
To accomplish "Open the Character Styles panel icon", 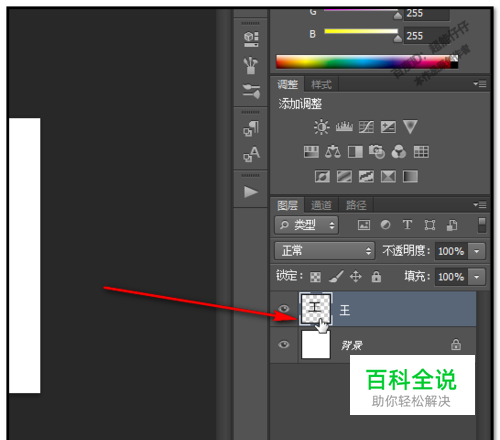I will 251,154.
